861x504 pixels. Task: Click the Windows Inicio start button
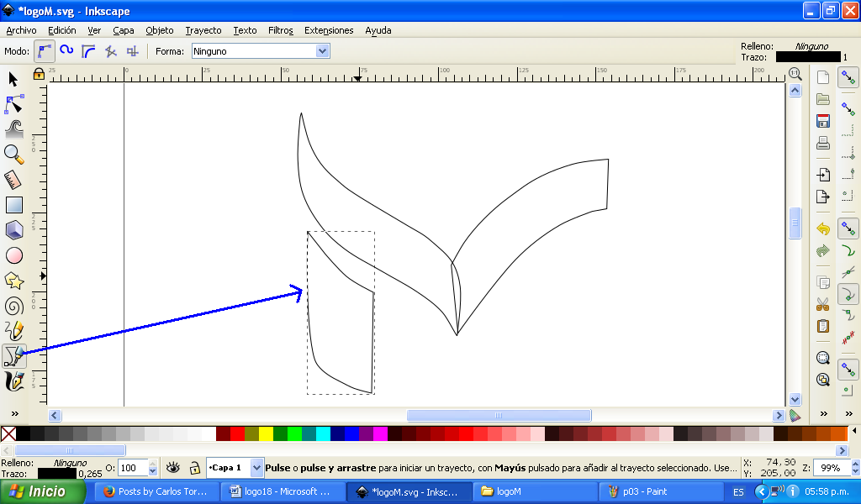click(43, 491)
